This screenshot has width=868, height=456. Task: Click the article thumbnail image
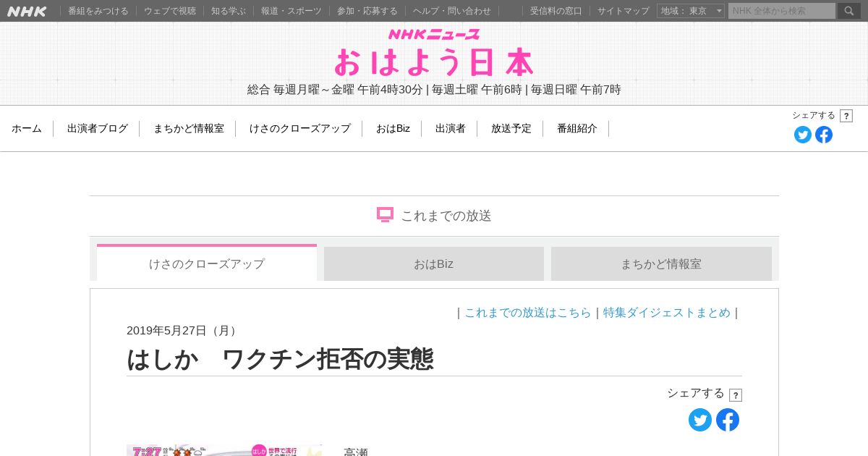tap(224, 450)
